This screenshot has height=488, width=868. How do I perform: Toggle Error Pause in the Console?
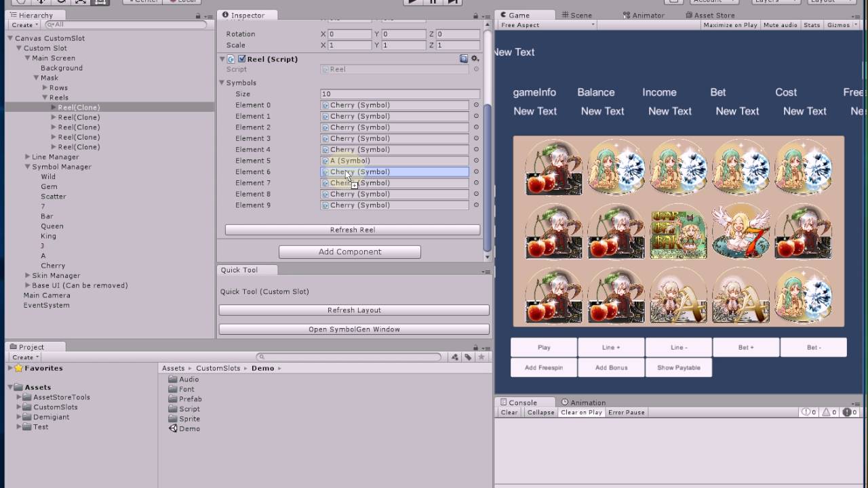(627, 412)
